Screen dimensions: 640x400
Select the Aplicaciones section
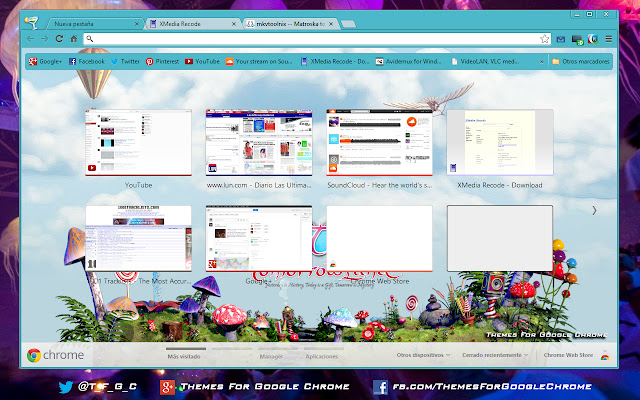[322, 355]
